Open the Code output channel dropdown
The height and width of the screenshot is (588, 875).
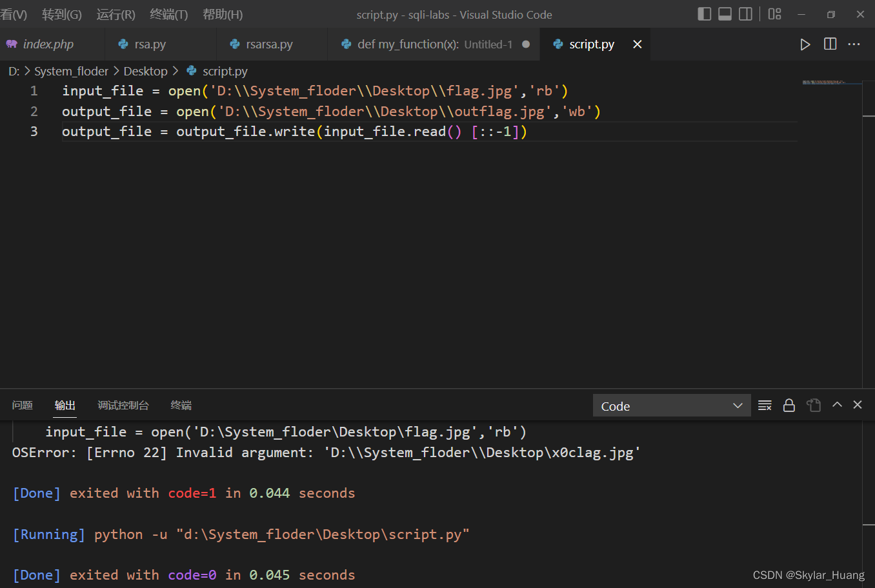coord(672,406)
